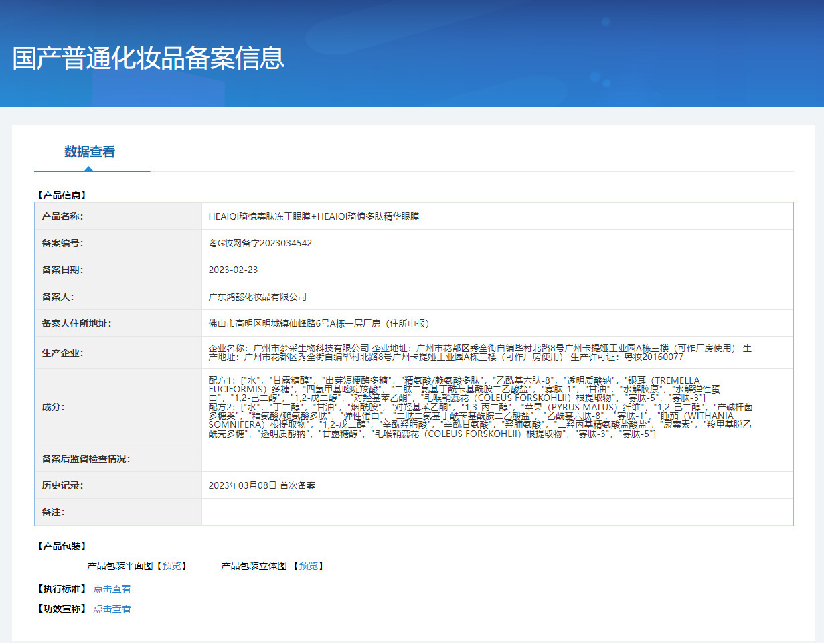Open 执行标准 点击查看 link
Screen dimensions: 824x644
point(112,589)
